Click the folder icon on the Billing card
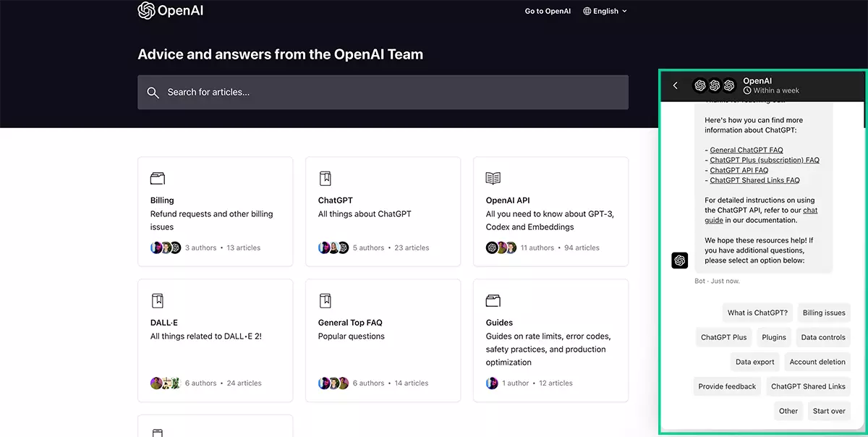Image resolution: width=868 pixels, height=437 pixels. click(x=158, y=178)
